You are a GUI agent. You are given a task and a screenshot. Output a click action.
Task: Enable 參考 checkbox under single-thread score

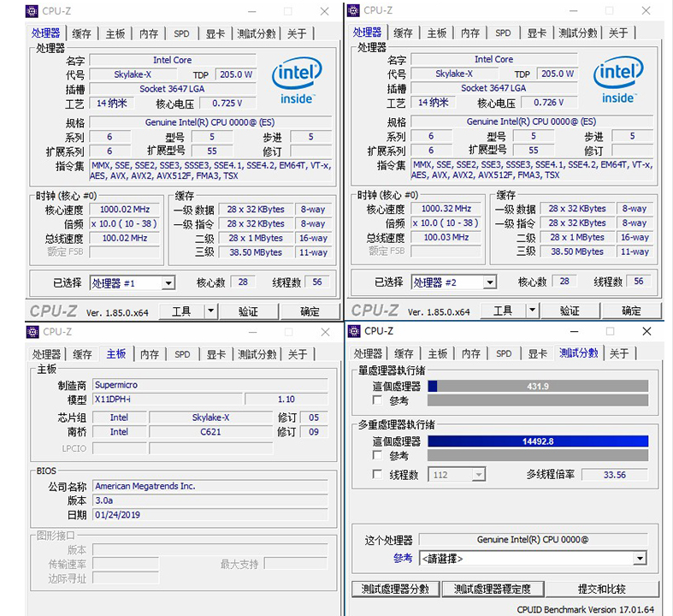tap(377, 400)
